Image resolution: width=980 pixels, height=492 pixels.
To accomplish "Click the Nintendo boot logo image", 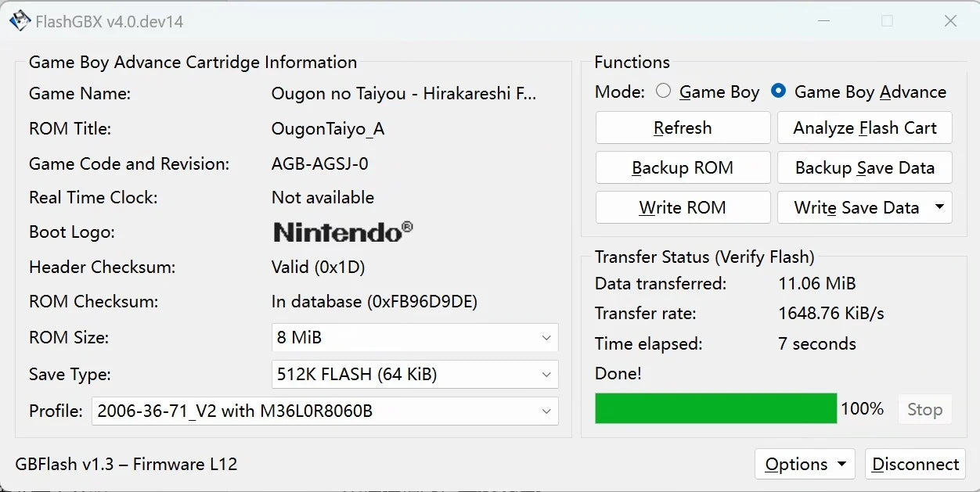I will click(340, 232).
